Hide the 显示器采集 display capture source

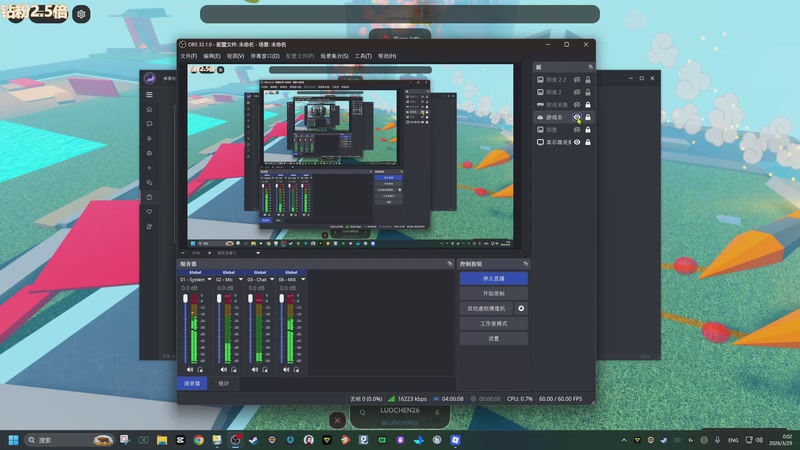577,142
